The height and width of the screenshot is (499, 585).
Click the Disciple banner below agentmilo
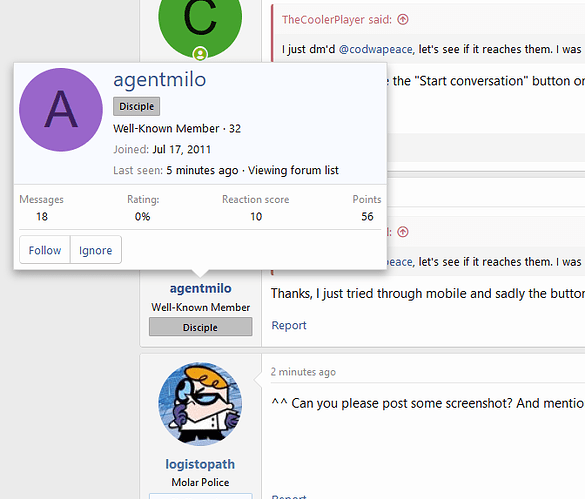point(200,327)
